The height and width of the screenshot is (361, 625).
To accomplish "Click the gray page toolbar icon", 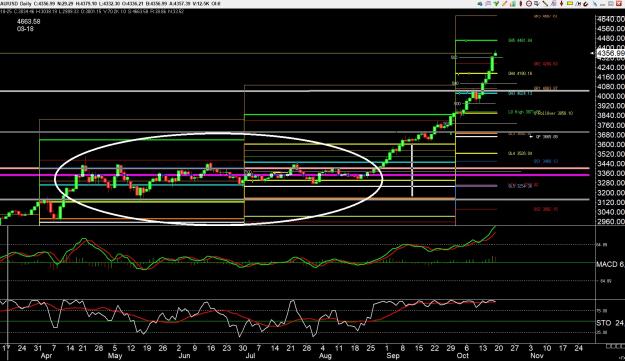I will point(554,4).
